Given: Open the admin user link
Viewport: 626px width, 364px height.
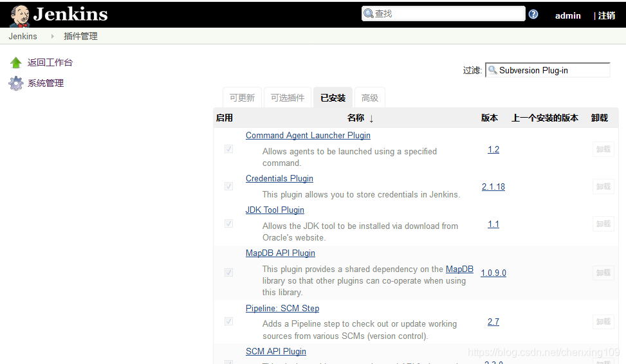Looking at the screenshot, I should pyautogui.click(x=567, y=15).
